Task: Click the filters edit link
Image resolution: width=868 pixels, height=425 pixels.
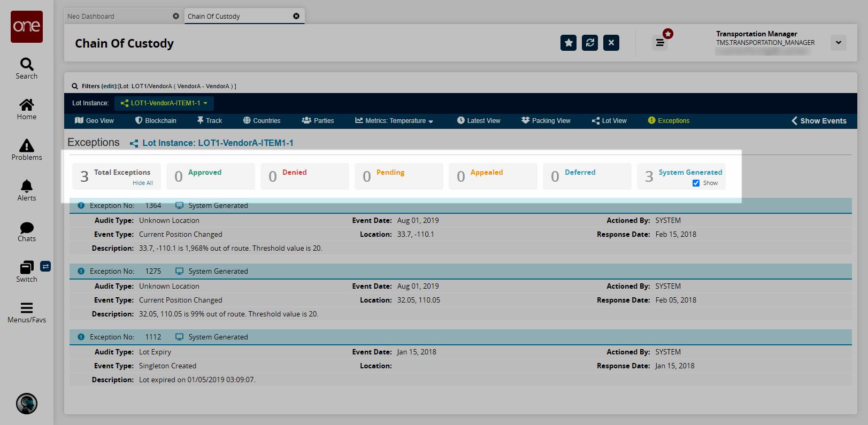Action: (x=109, y=86)
